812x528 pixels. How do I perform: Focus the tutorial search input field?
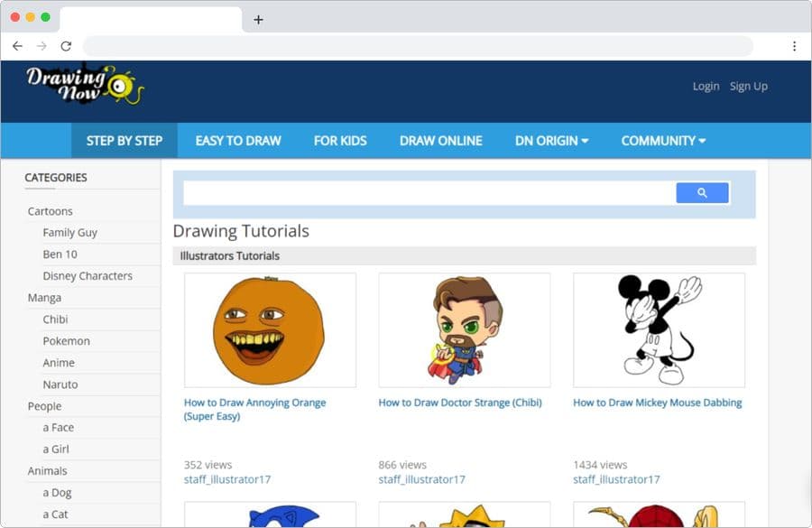coord(429,193)
